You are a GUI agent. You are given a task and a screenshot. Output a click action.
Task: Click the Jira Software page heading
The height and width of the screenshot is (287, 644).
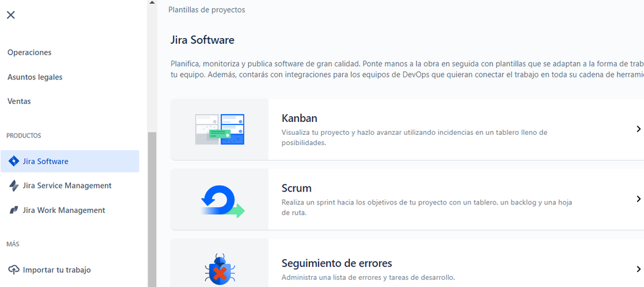click(202, 40)
